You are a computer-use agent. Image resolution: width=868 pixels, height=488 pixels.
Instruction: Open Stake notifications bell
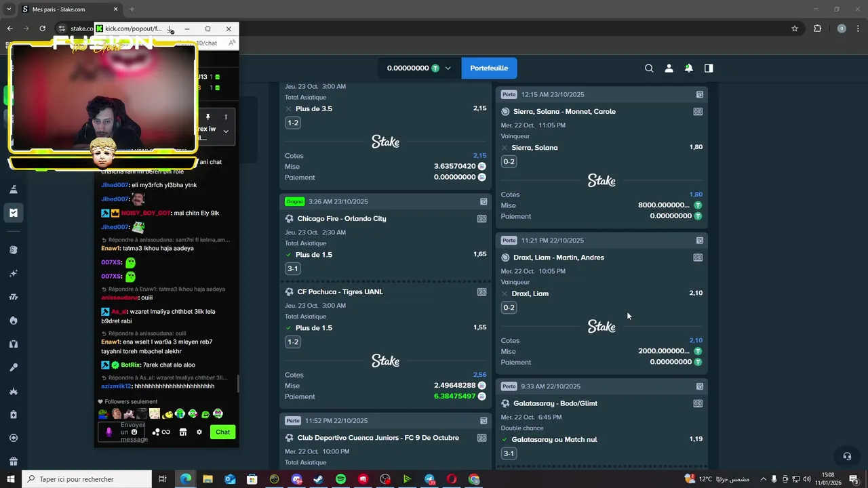click(688, 68)
